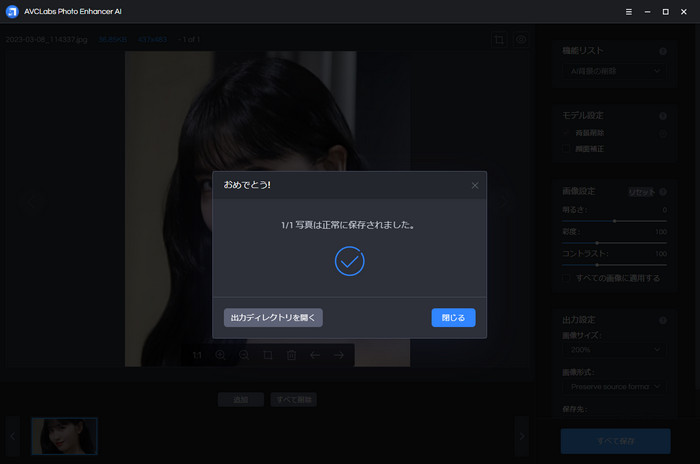Click the zoom in magnifier icon
This screenshot has height=464, width=700.
pyautogui.click(x=221, y=355)
